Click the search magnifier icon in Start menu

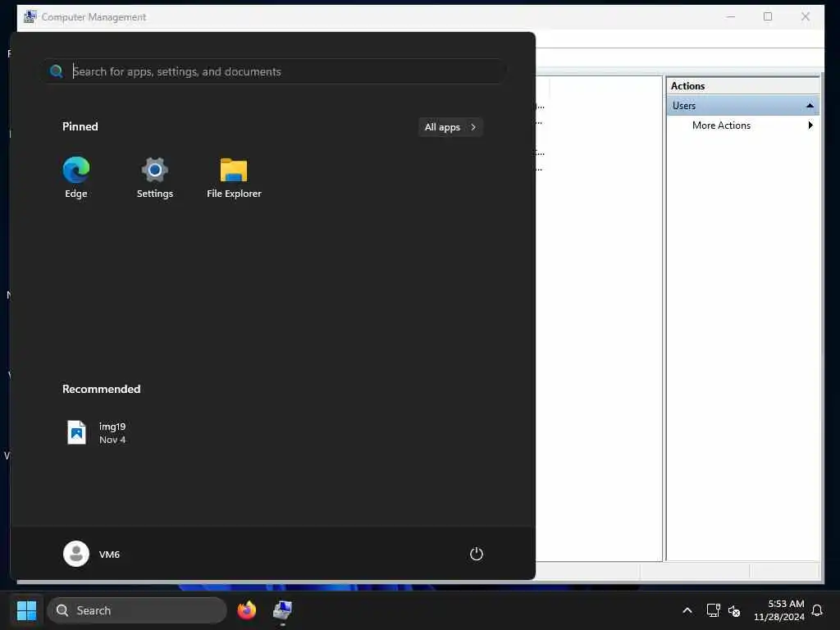(57, 71)
